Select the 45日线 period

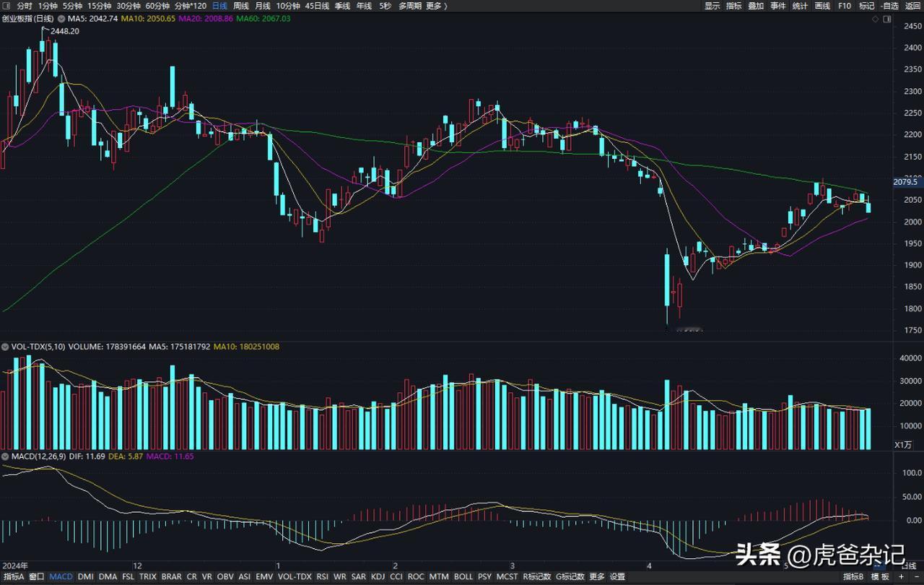[x=318, y=6]
